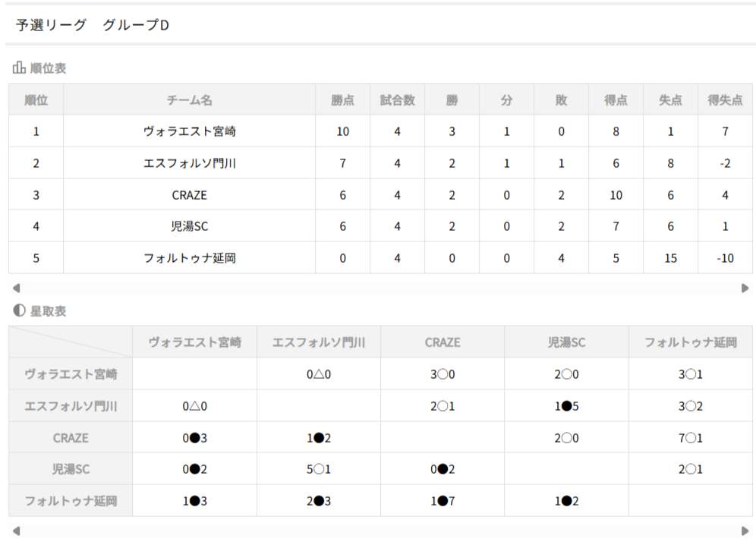Click the 1●5 result cell
Screen dimensions: 756x545
tap(566, 406)
